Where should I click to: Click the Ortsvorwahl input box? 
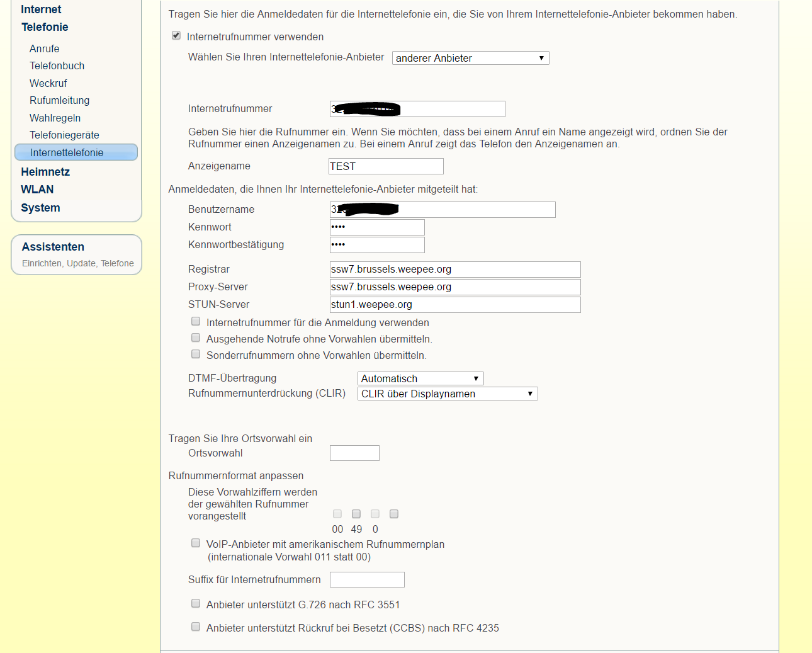pos(354,453)
